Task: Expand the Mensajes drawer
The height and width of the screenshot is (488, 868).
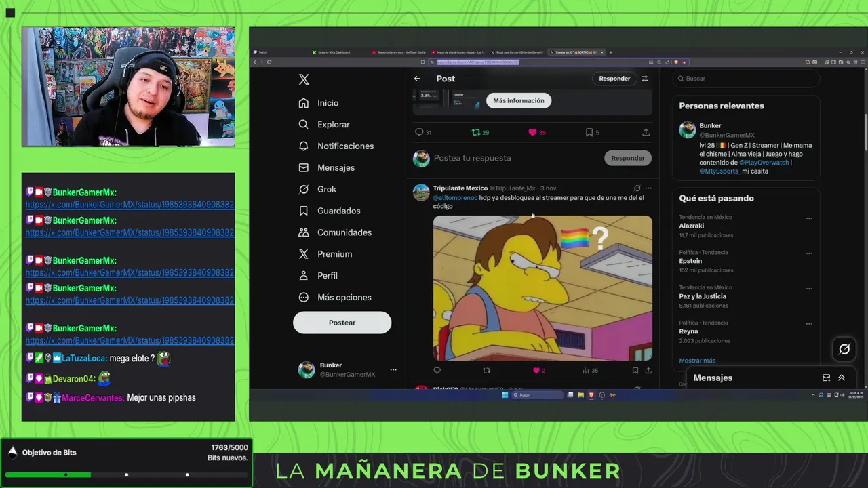Action: pos(842,378)
